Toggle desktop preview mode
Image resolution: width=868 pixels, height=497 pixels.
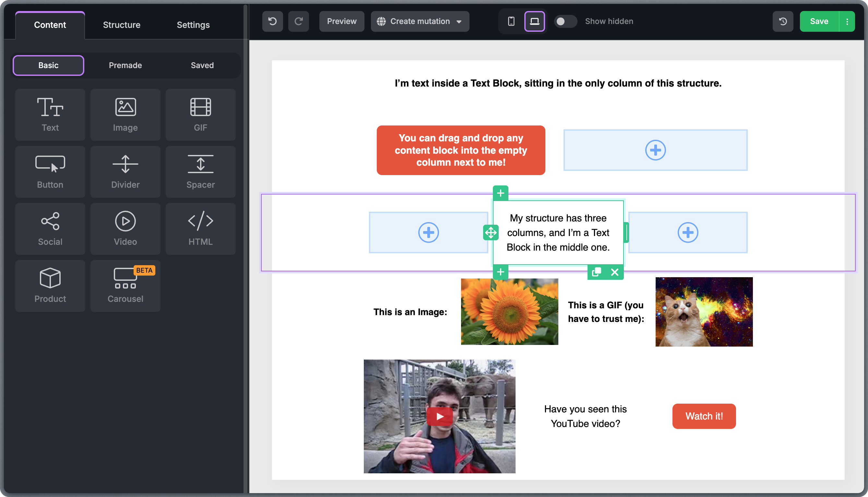pyautogui.click(x=535, y=21)
